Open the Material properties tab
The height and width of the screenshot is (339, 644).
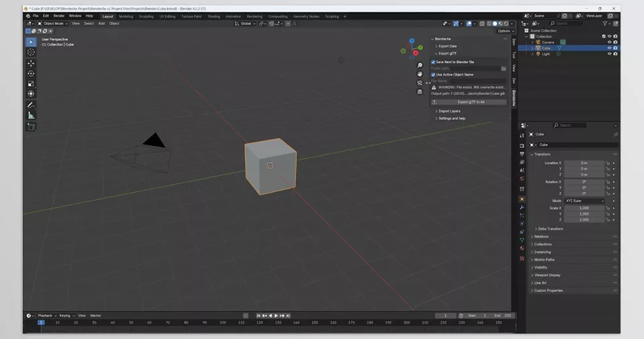click(x=522, y=248)
